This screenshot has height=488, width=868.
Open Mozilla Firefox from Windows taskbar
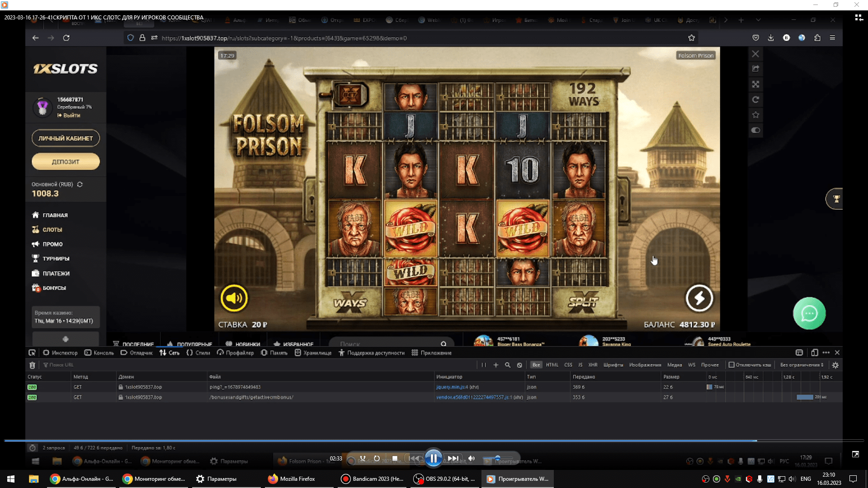(x=292, y=479)
